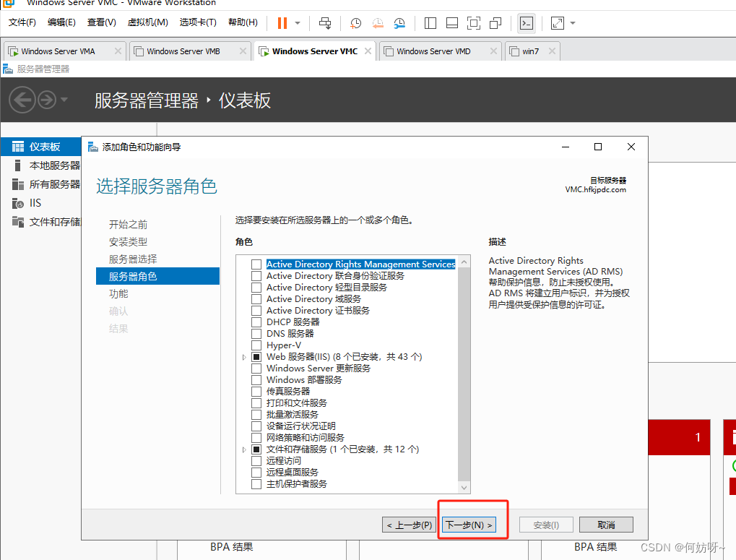The image size is (736, 560).
Task: Tick the Hyper-V role checkbox
Action: tap(256, 345)
